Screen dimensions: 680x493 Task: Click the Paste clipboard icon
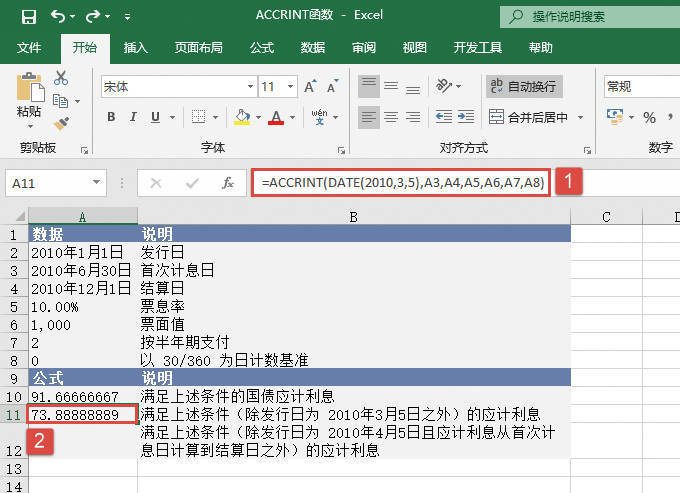[x=30, y=88]
